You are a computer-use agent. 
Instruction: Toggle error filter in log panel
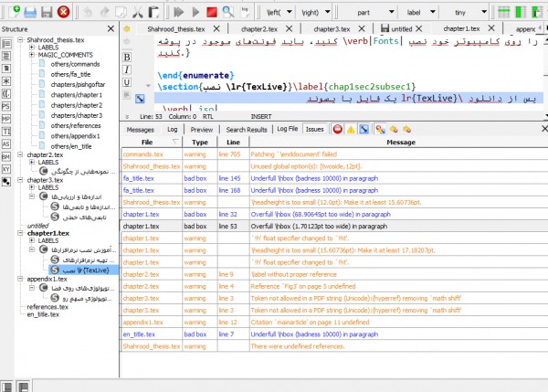coord(337,130)
